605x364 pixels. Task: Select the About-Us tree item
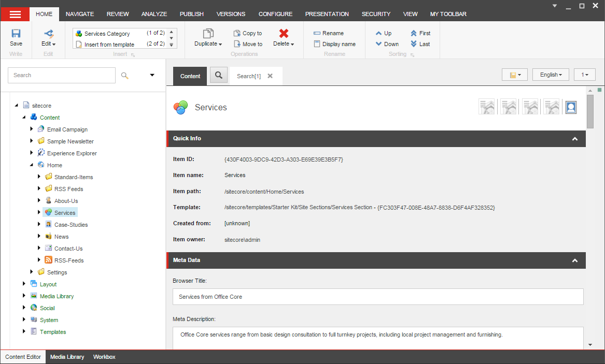coord(66,201)
